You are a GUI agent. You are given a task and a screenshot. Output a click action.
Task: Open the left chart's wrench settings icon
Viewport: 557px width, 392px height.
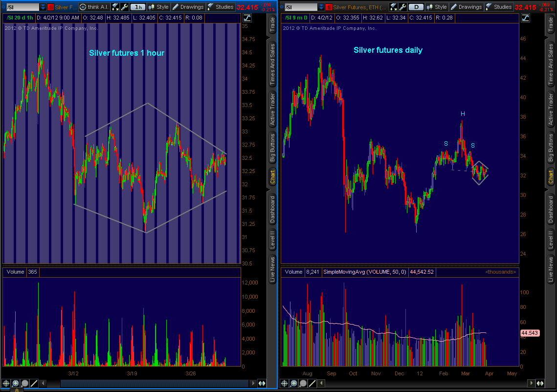[x=124, y=7]
